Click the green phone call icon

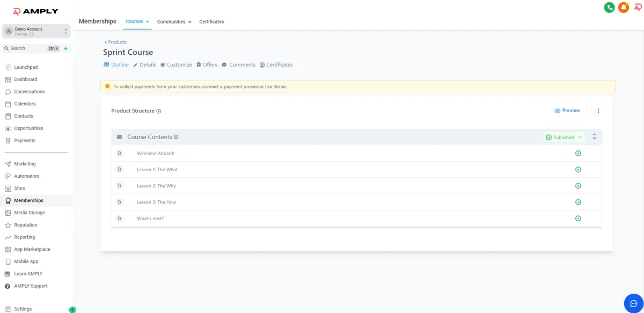(609, 7)
